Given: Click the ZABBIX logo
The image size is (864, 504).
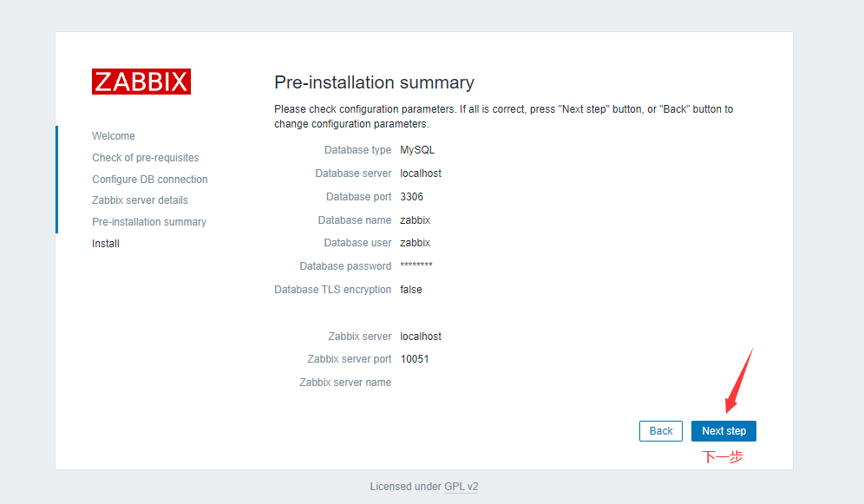Looking at the screenshot, I should [141, 82].
